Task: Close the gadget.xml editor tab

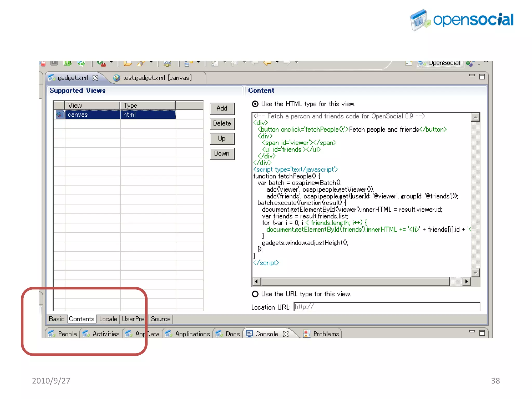Action: [x=96, y=78]
